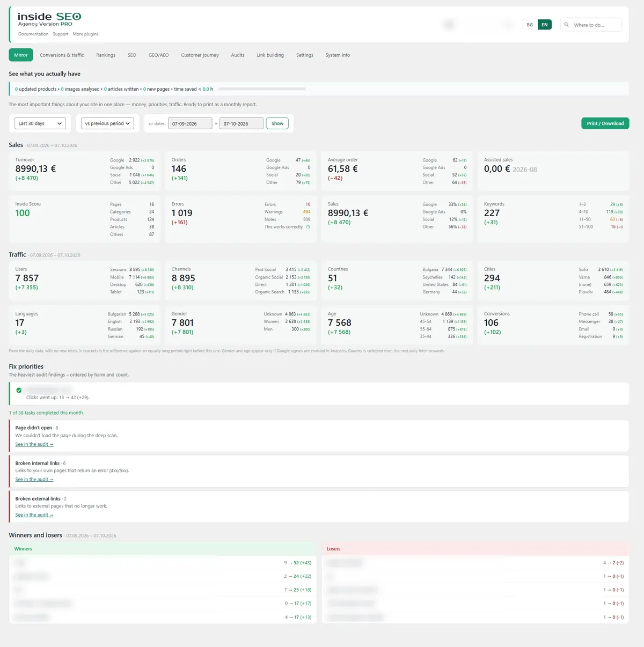This screenshot has height=647, width=644.
Task: Click the search magnifier icon
Action: coord(566,25)
